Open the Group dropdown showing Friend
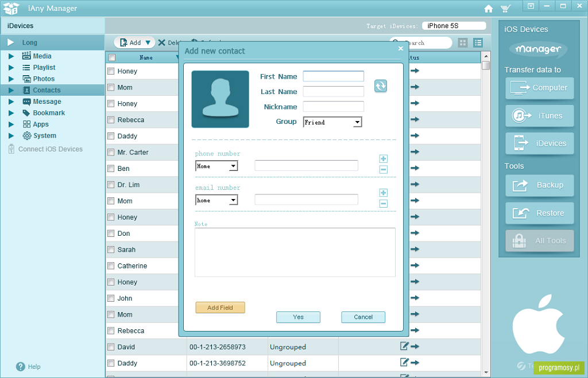The width and height of the screenshot is (588, 378). [332, 122]
